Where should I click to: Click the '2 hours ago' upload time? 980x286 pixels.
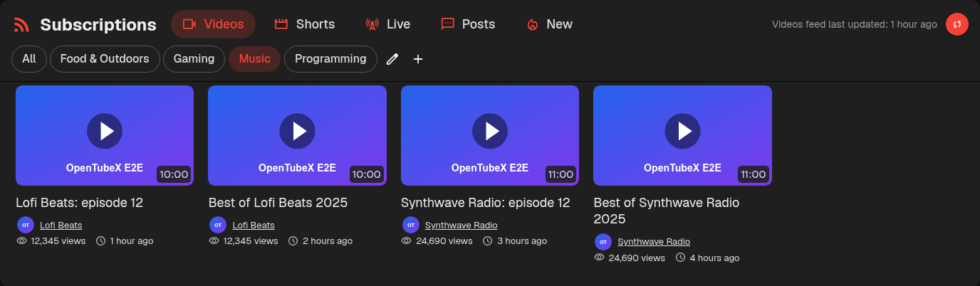coord(328,241)
